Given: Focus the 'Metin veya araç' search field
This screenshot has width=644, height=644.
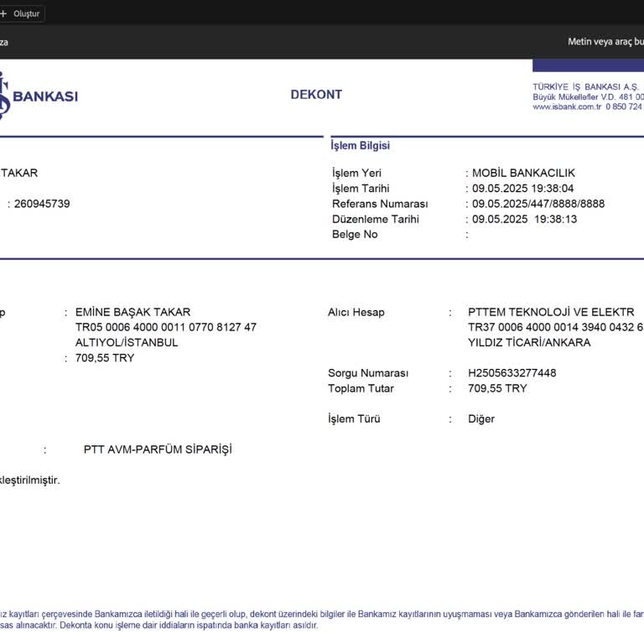Looking at the screenshot, I should pos(605,41).
